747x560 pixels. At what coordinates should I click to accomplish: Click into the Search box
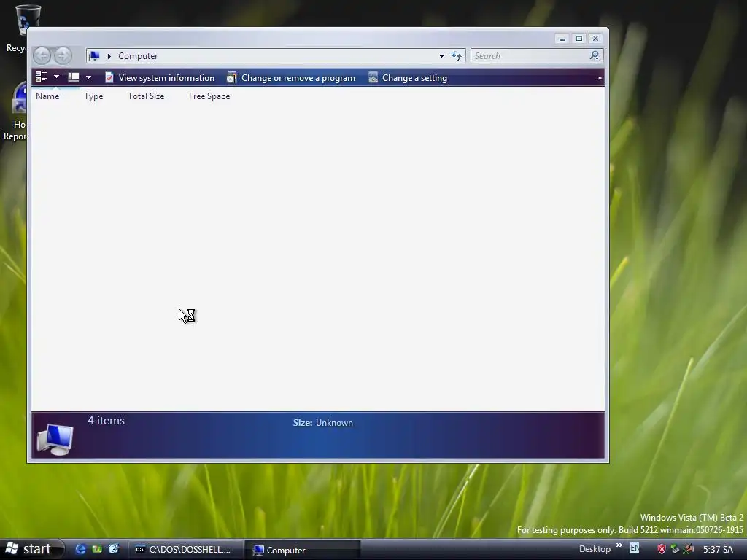(529, 55)
